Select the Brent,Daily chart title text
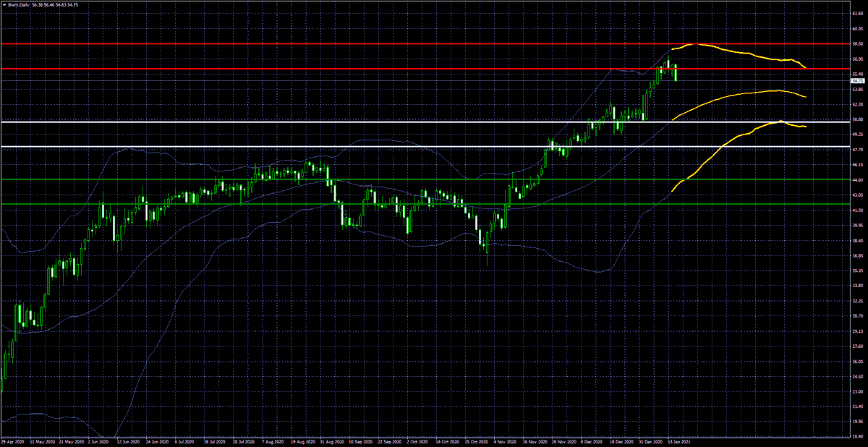The width and height of the screenshot is (868, 447). point(18,4)
